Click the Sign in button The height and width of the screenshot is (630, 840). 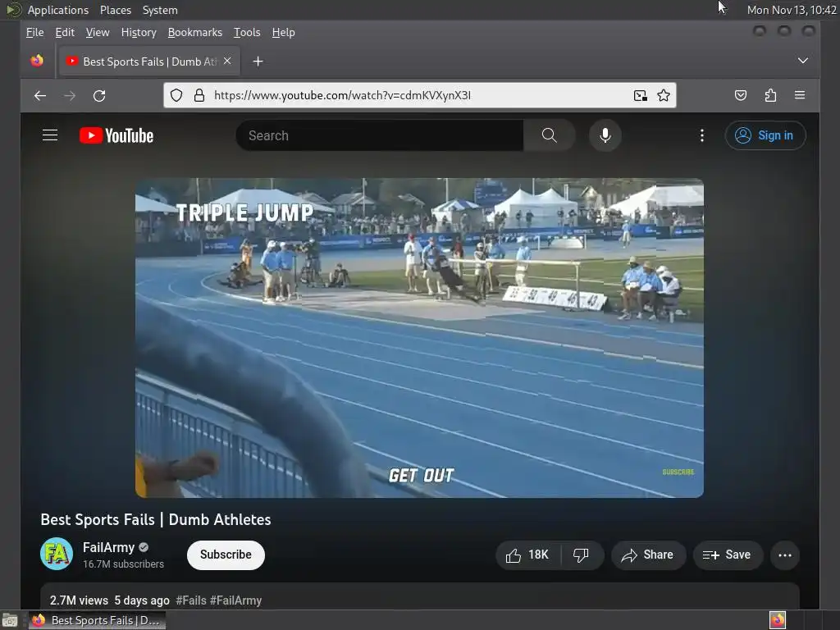click(x=765, y=135)
